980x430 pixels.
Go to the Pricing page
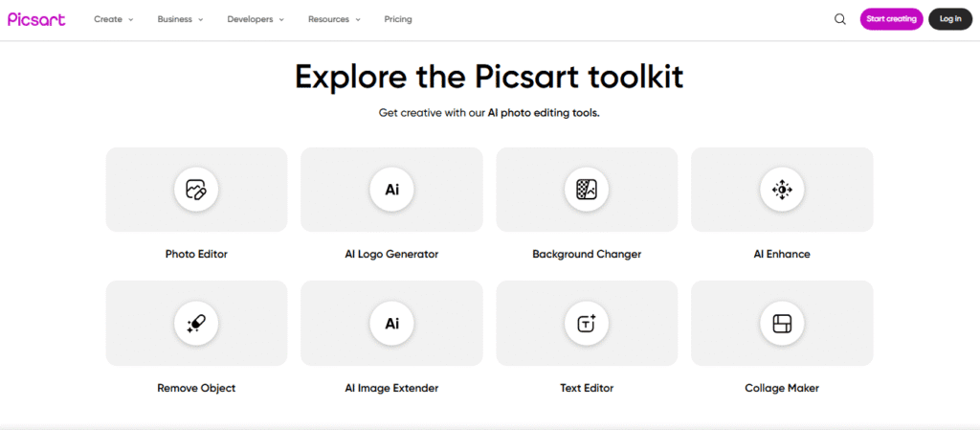tap(398, 19)
